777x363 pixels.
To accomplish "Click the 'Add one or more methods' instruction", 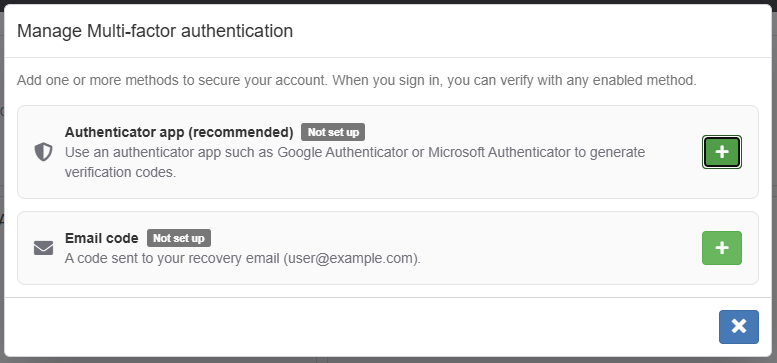I will [357, 80].
